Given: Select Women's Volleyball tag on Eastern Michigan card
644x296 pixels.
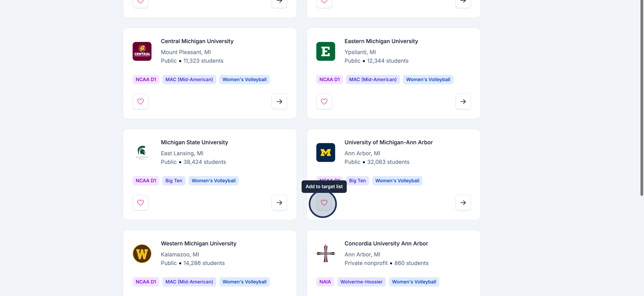Looking at the screenshot, I should pos(428,80).
